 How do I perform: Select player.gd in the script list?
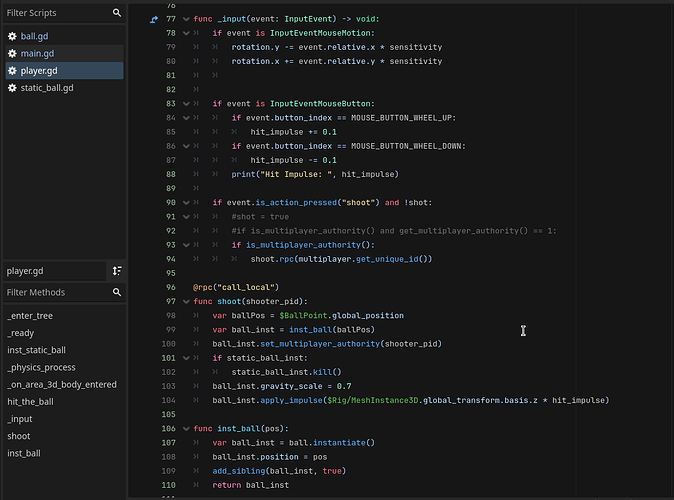[64, 71]
